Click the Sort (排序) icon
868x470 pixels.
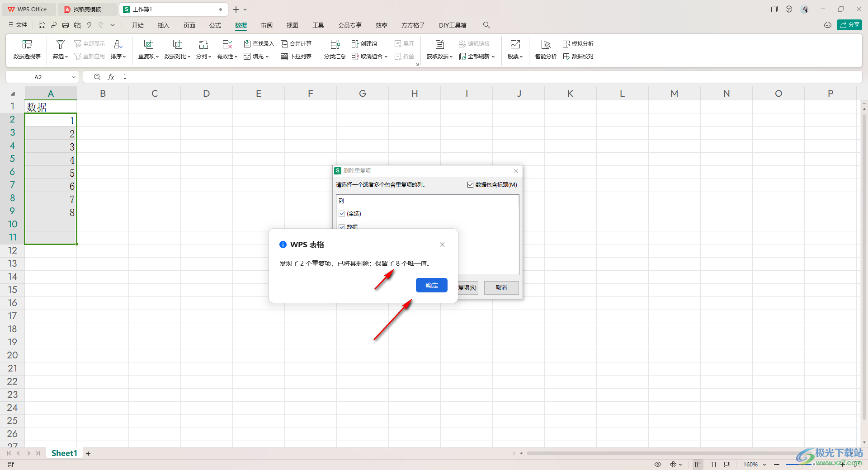coord(118,44)
